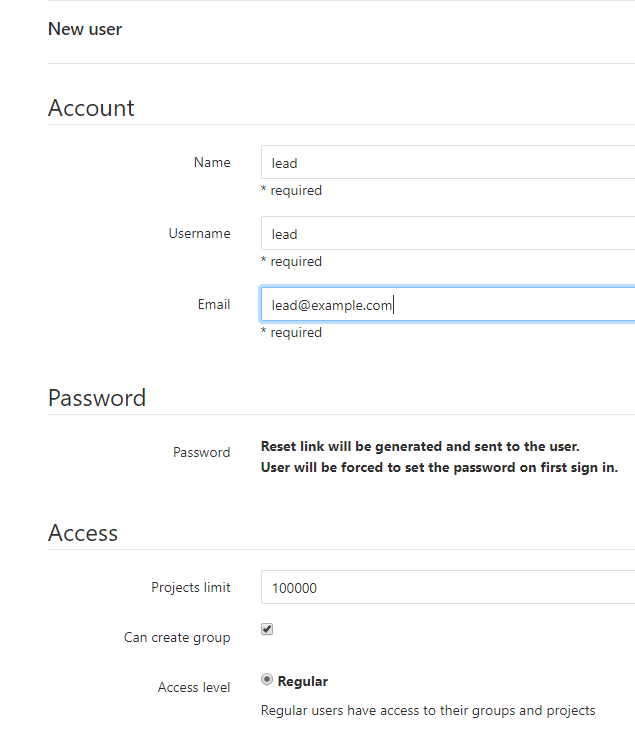Click the 'Name' field label
This screenshot has width=635, height=738.
click(x=212, y=162)
